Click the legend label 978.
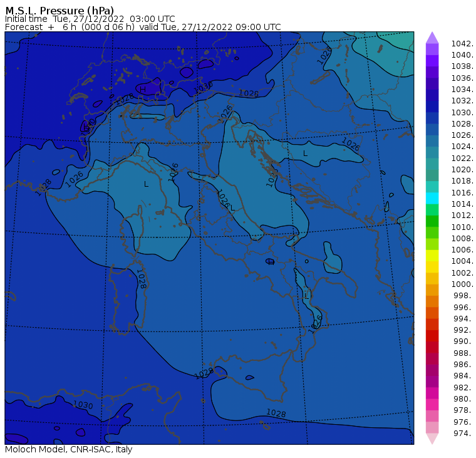Screen dimensions: 476x458 (x=463, y=410)
